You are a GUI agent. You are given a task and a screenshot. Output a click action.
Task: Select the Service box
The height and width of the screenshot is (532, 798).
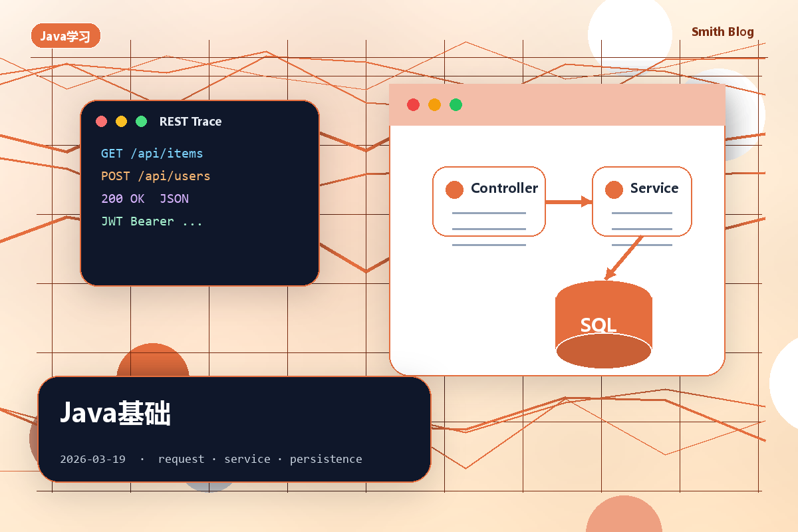coord(642,201)
